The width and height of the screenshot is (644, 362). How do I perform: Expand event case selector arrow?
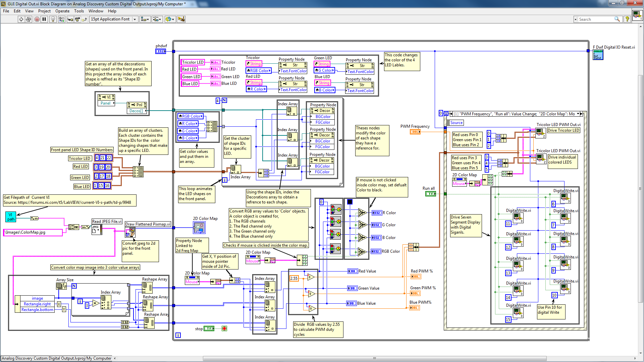click(x=578, y=114)
